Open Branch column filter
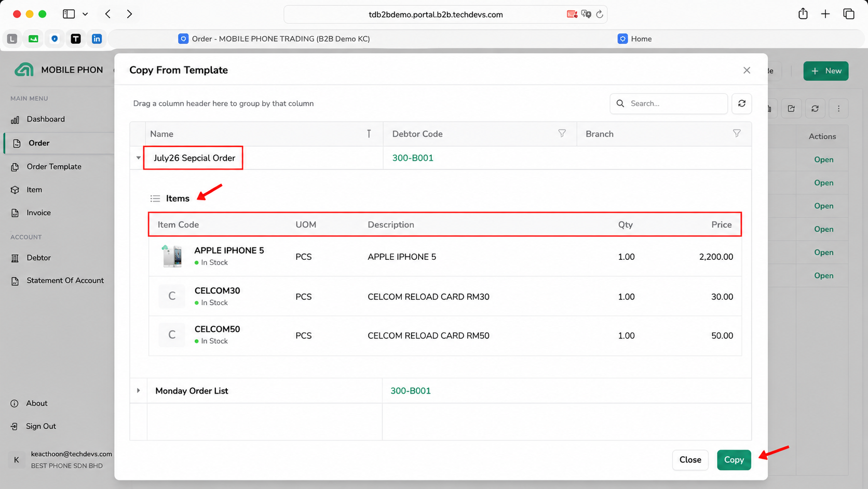This screenshot has height=489, width=868. [737, 134]
